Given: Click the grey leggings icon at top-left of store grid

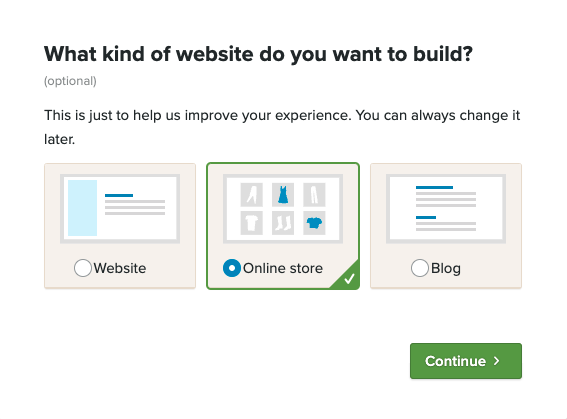Looking at the screenshot, I should point(251,194).
